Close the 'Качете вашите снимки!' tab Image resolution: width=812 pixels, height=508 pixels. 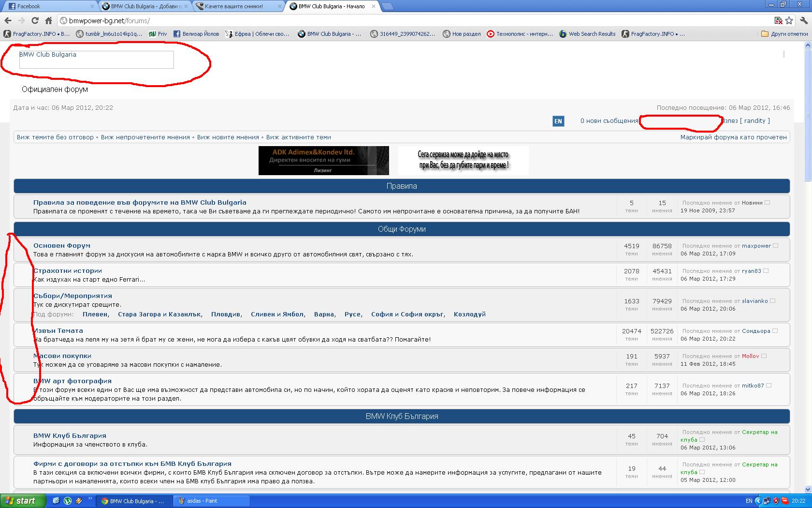click(x=280, y=6)
